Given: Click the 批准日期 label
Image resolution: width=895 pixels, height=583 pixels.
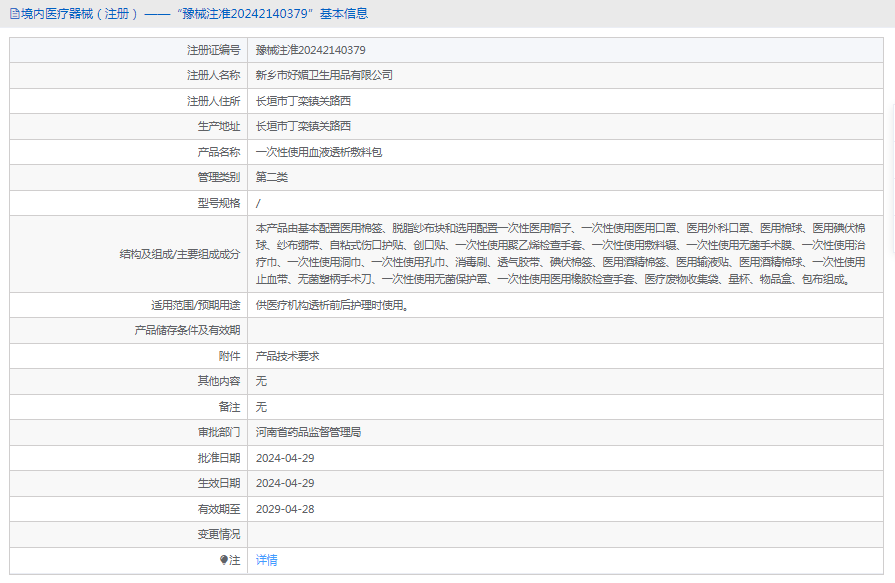Looking at the screenshot, I should tap(219, 458).
